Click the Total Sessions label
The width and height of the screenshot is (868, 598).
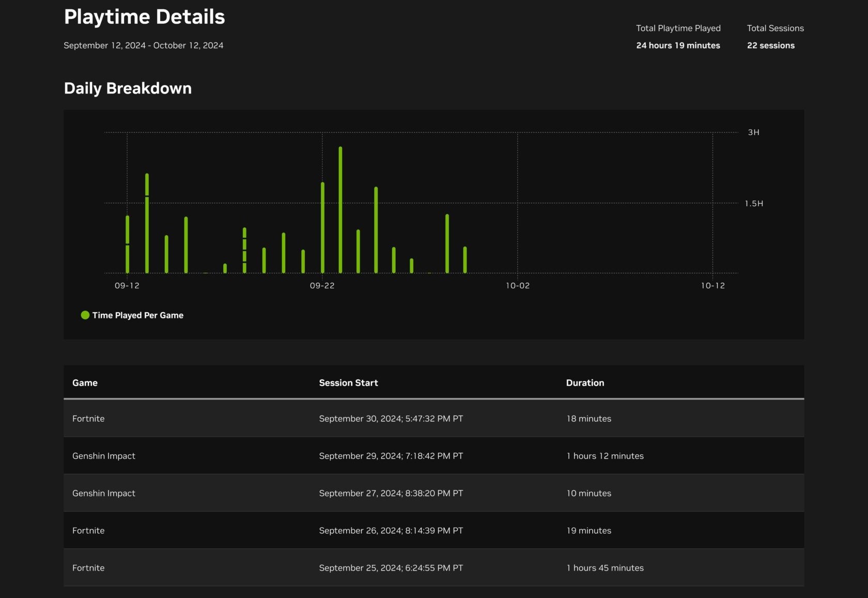click(x=776, y=28)
